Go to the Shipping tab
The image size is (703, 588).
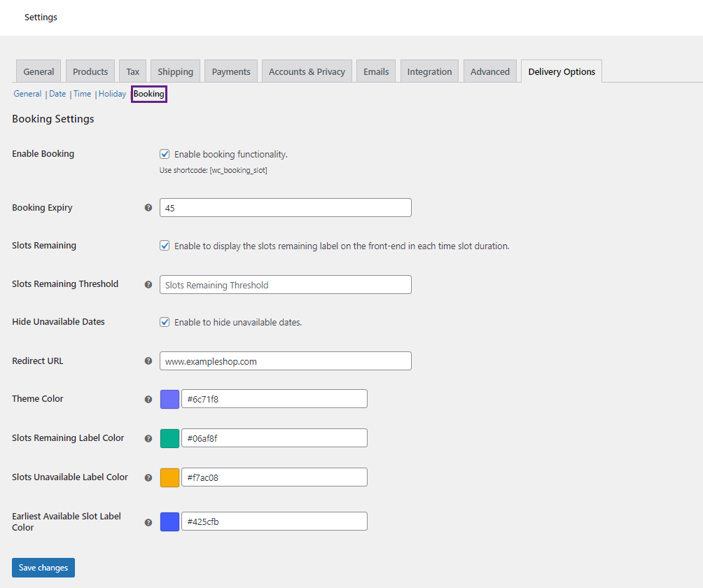click(175, 71)
